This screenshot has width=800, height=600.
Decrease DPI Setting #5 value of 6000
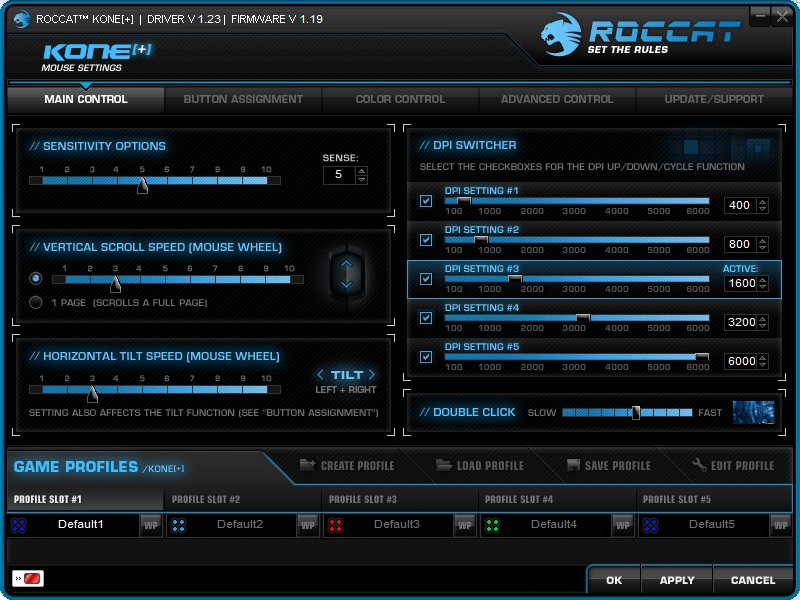pyautogui.click(x=762, y=365)
